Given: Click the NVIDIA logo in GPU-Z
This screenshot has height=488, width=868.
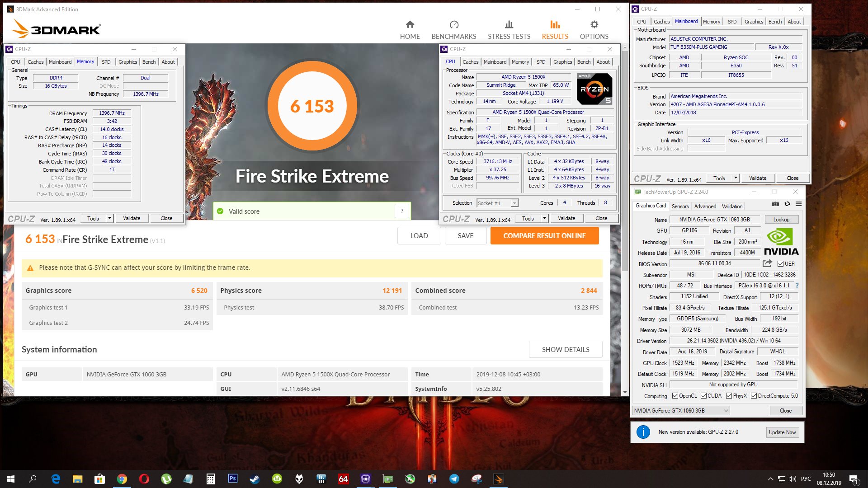Looking at the screenshot, I should click(x=781, y=242).
